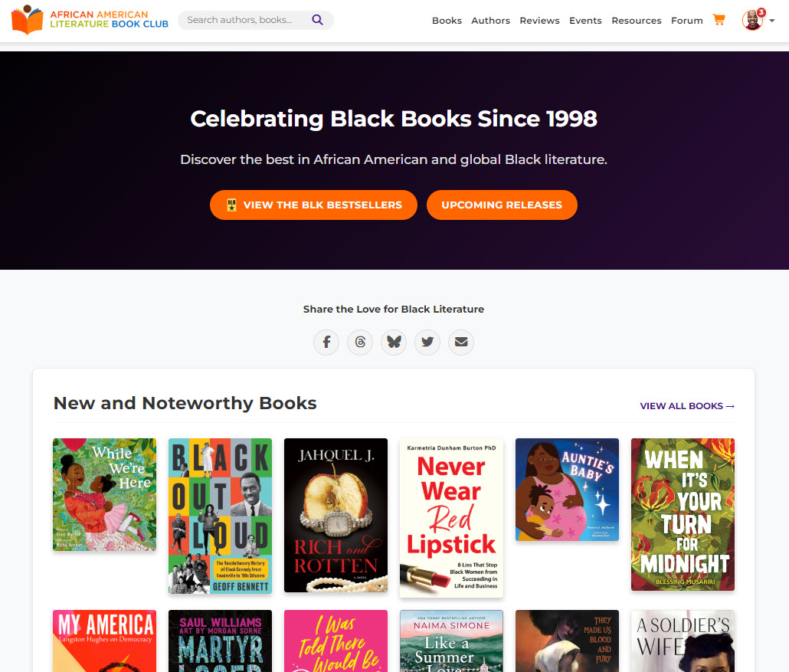Click the search magnifying glass icon

click(317, 20)
